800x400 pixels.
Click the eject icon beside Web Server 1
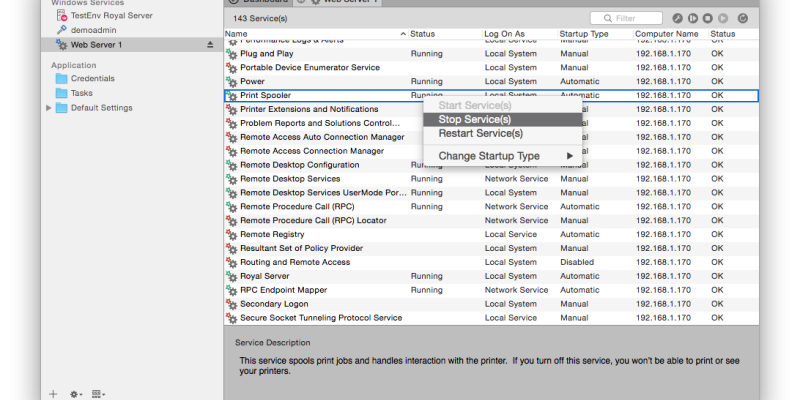(x=210, y=45)
